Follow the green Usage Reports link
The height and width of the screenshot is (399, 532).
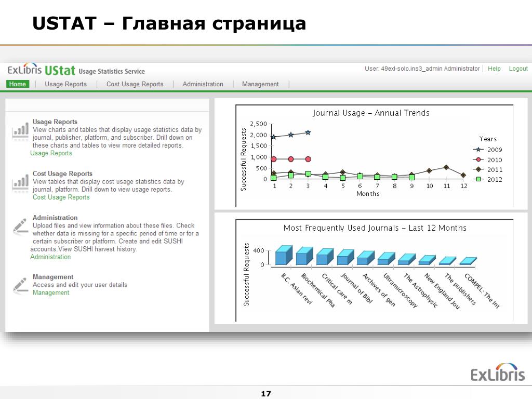coord(51,153)
